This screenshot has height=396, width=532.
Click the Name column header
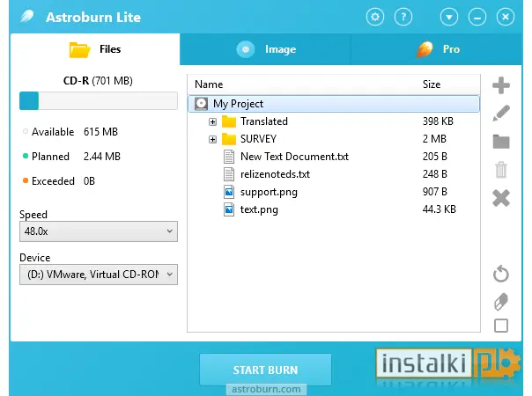209,84
